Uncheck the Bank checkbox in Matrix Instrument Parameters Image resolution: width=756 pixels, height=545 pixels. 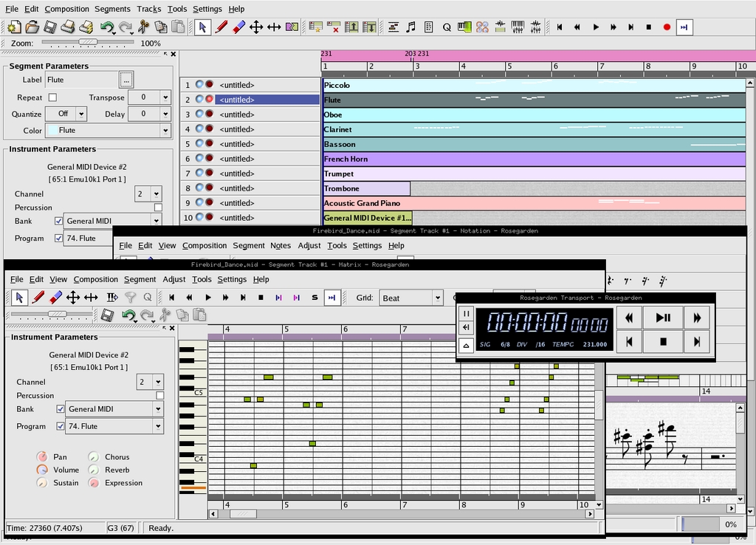tap(61, 409)
